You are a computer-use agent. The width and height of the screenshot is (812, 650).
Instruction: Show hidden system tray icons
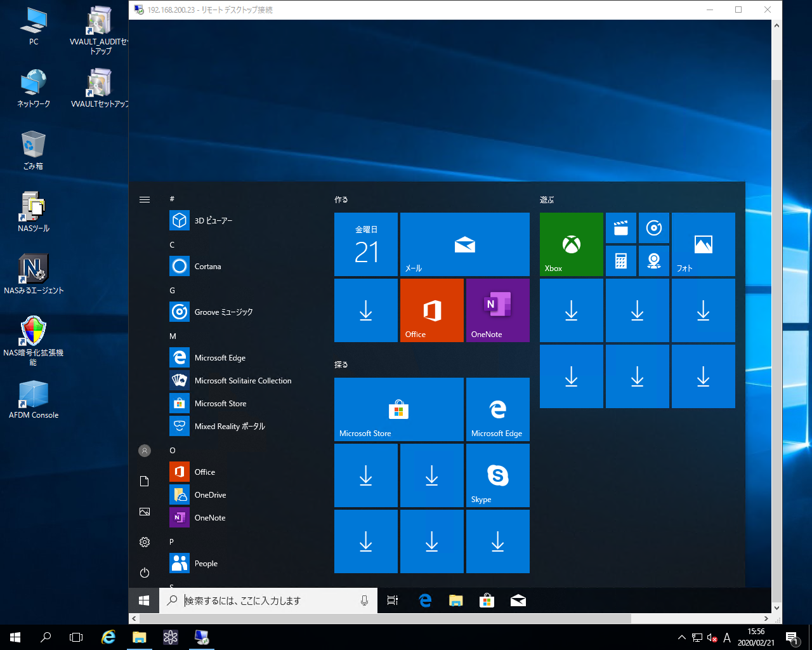[681, 637]
